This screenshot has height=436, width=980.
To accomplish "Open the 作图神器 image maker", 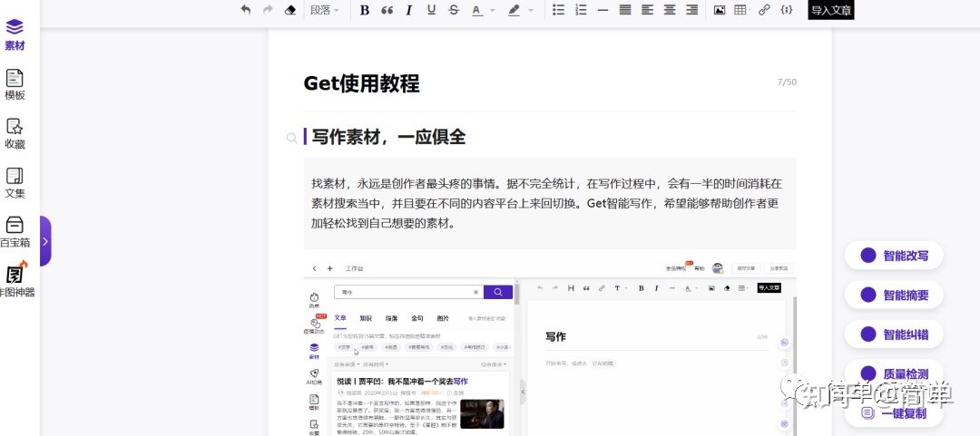I will coord(16,280).
